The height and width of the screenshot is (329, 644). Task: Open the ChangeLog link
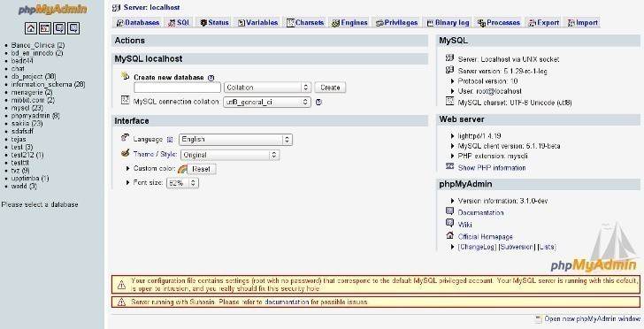point(478,247)
